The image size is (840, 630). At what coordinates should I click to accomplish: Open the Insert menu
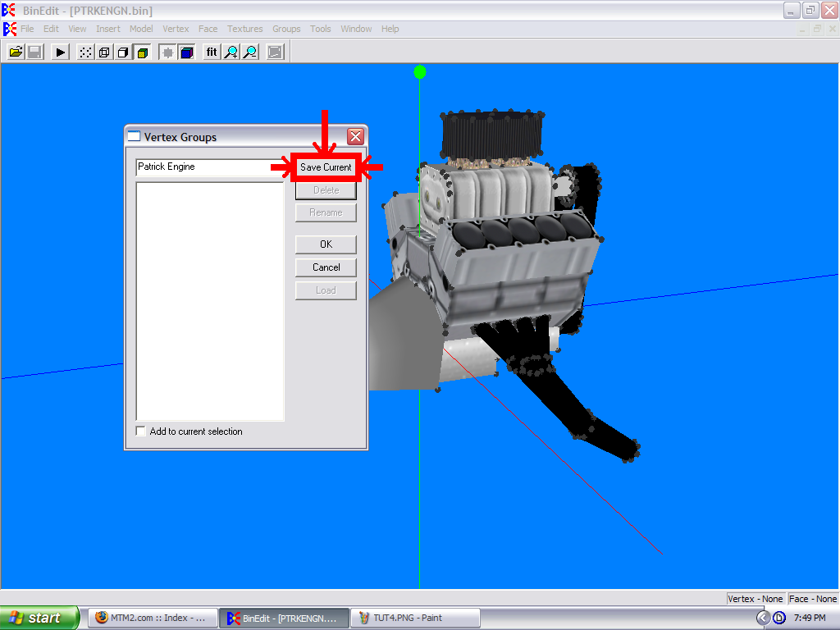point(108,29)
